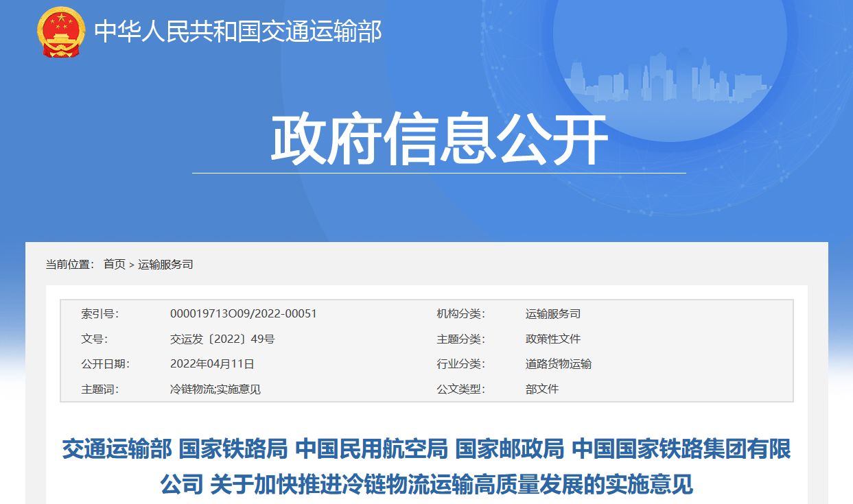Select 政策性文件 topic classification value
The height and width of the screenshot is (504, 853).
coord(553,339)
